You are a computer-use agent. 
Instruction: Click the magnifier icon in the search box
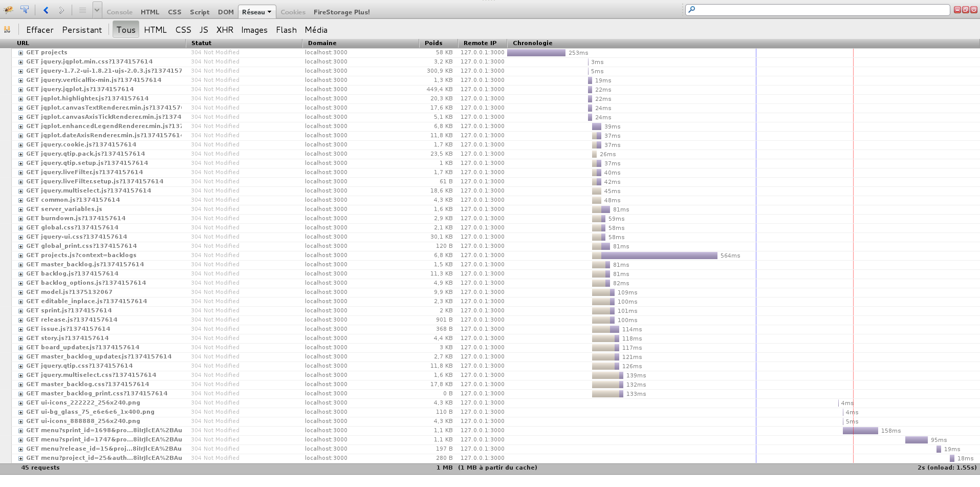(691, 9)
